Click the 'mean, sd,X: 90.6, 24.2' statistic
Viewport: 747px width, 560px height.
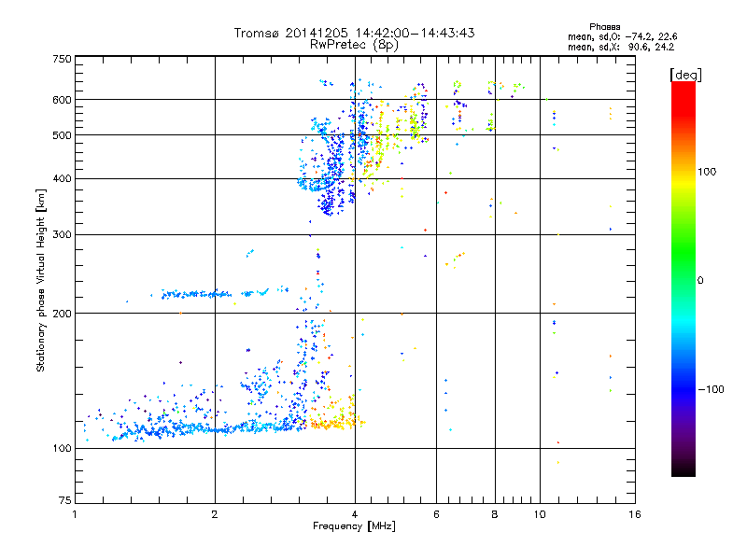[621, 48]
